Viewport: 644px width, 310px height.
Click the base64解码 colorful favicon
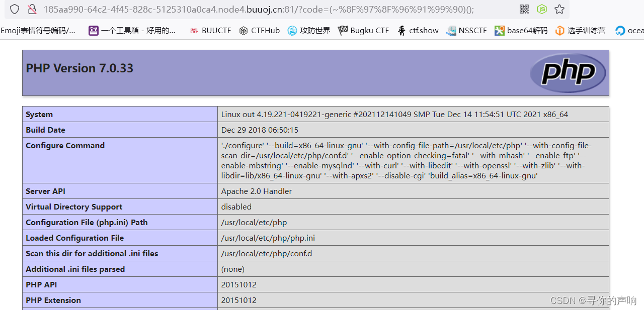[x=499, y=31]
